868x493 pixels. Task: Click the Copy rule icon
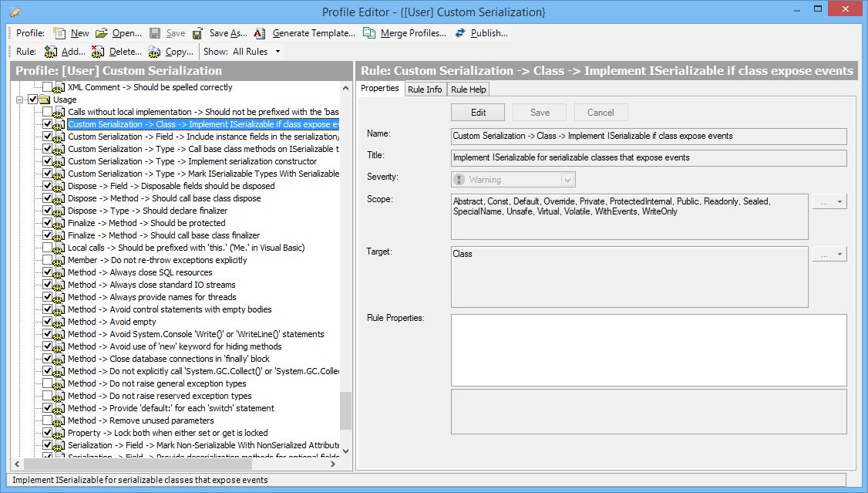click(x=154, y=52)
